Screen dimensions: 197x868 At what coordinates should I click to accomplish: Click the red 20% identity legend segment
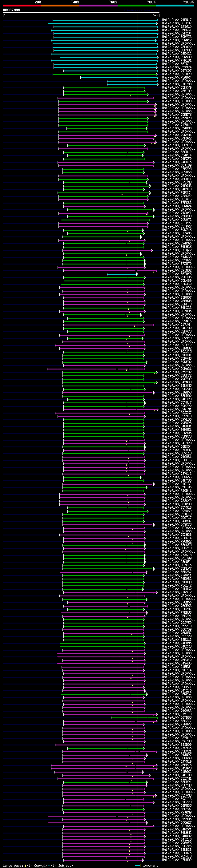(x=22, y=6)
